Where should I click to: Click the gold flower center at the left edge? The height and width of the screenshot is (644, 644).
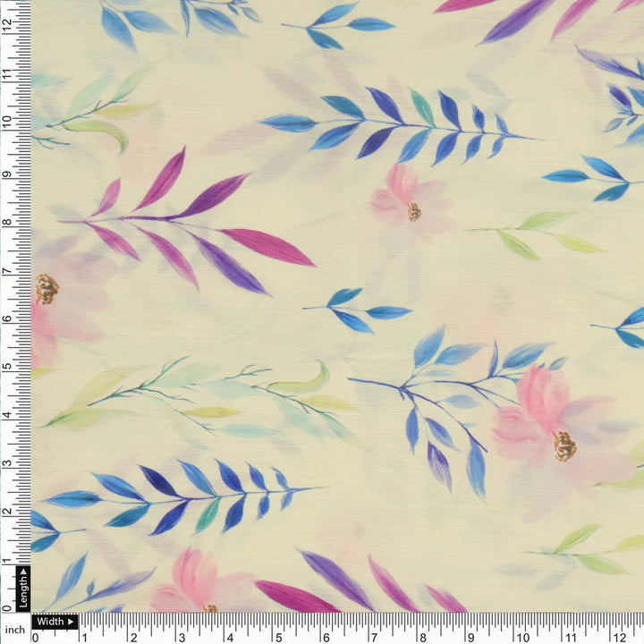pyautogui.click(x=47, y=288)
